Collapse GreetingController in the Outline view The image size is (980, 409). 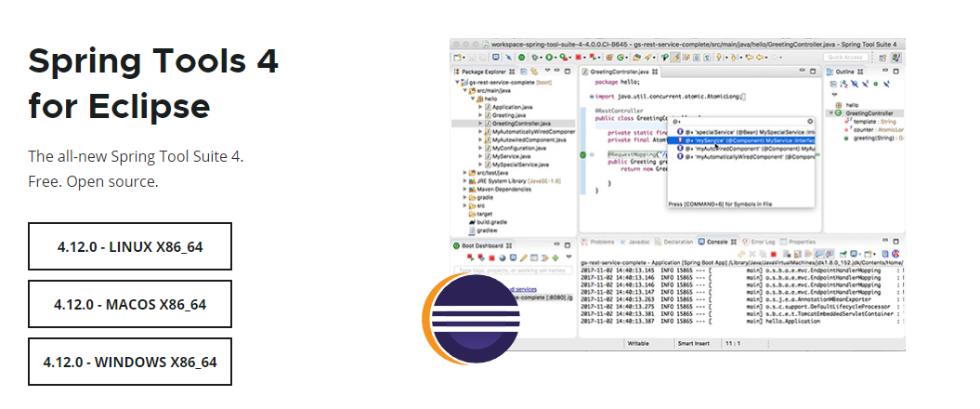pos(830,113)
